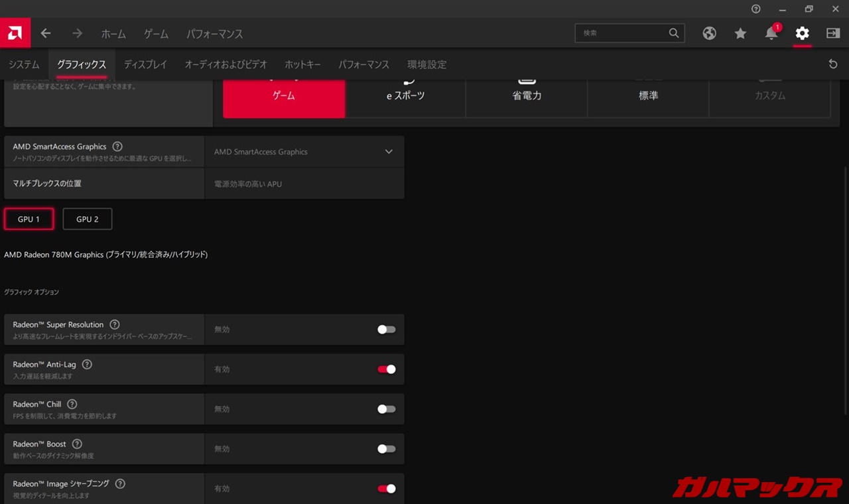The width and height of the screenshot is (849, 504).
Task: Enable Radeon Super Resolution toggle
Action: 386,330
